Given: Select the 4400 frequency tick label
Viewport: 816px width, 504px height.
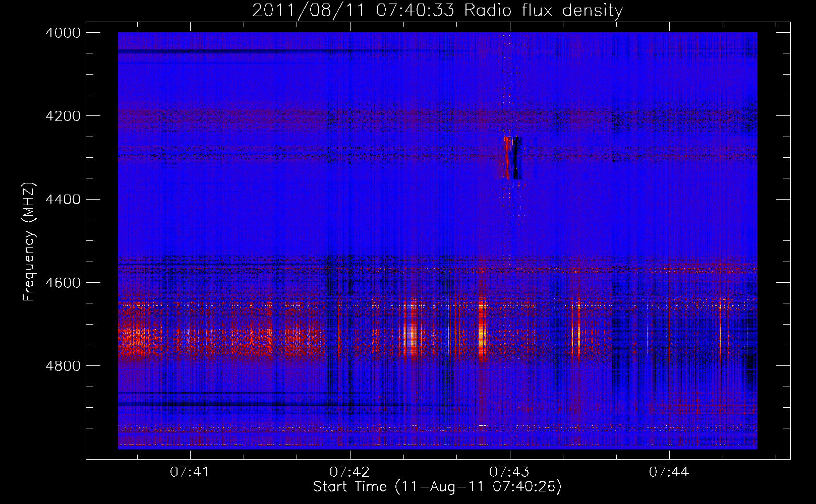Looking at the screenshot, I should [63, 200].
